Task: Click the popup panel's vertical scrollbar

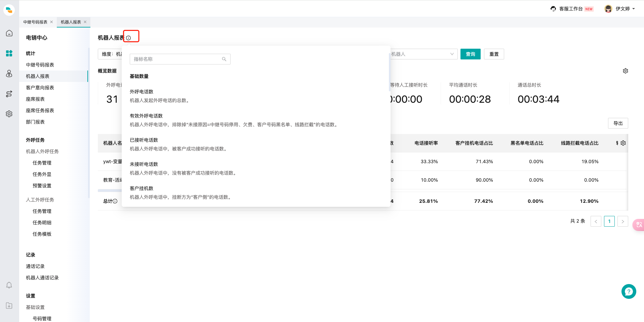Action: 389,72
